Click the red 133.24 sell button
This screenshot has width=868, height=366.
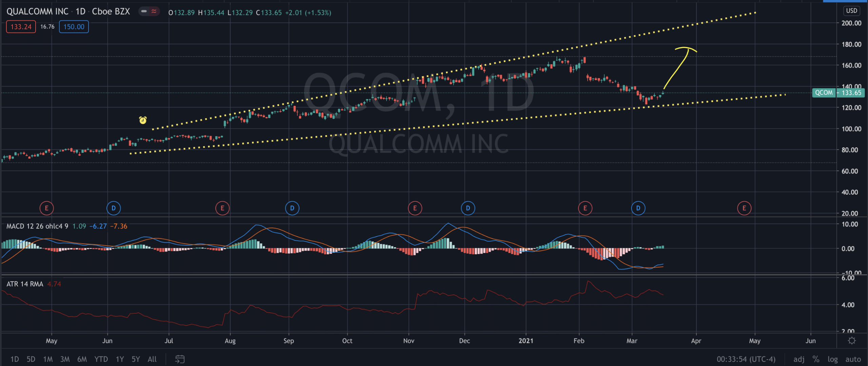(21, 27)
